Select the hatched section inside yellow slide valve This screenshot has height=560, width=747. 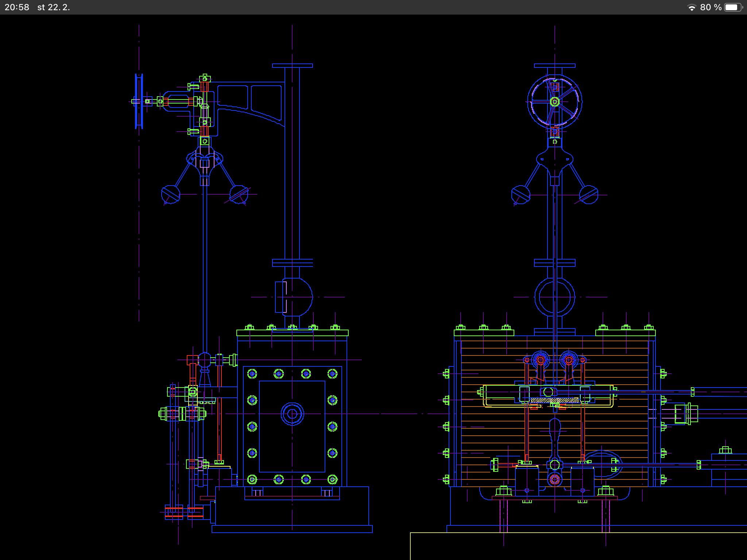[554, 400]
